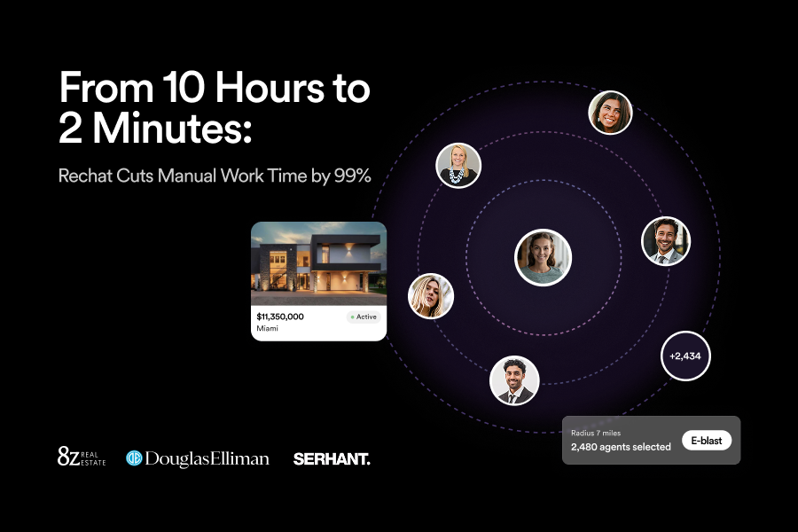Click the 8z Real Estate logo
The height and width of the screenshot is (532, 798).
pyautogui.click(x=81, y=459)
